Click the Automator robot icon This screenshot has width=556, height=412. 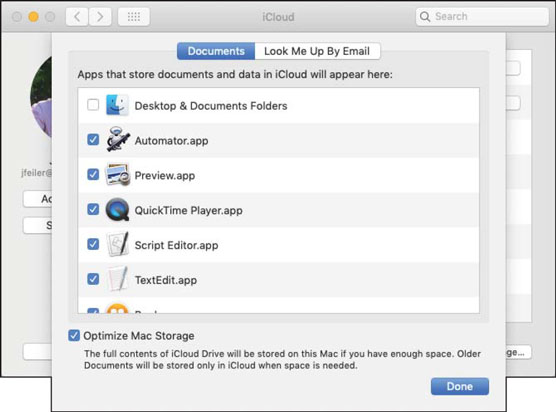(118, 139)
